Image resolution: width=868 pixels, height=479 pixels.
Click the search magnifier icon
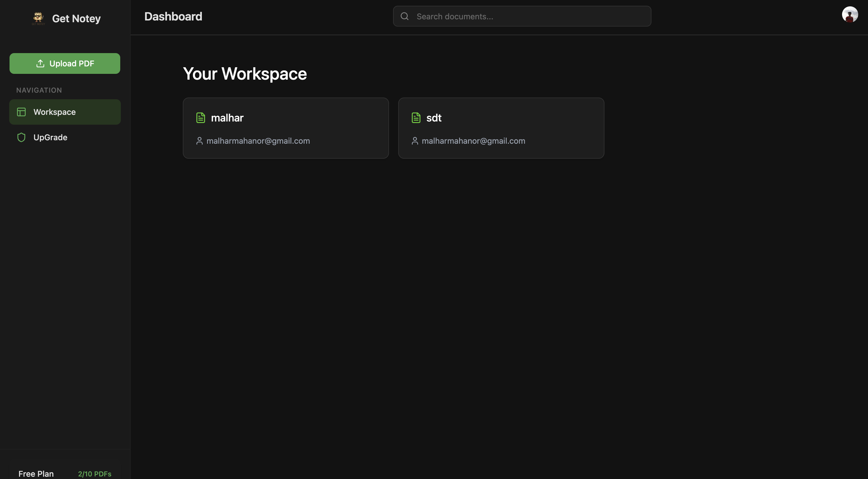click(404, 16)
